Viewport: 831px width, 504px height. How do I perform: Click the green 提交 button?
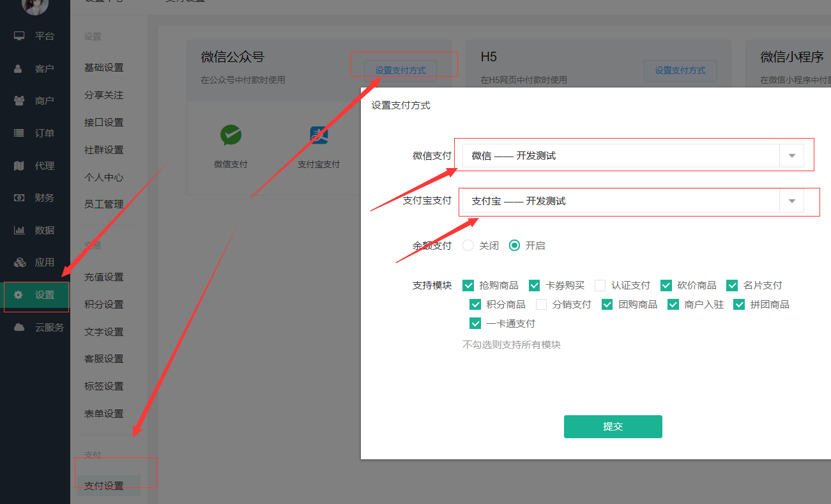613,427
